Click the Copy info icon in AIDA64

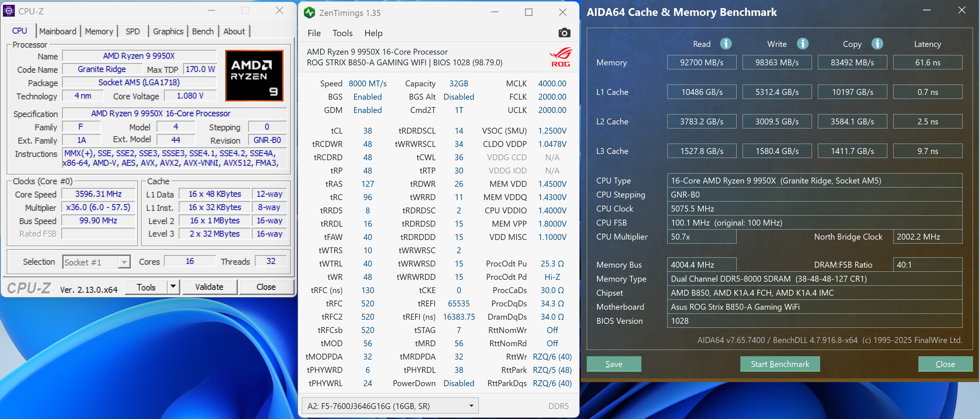(877, 44)
